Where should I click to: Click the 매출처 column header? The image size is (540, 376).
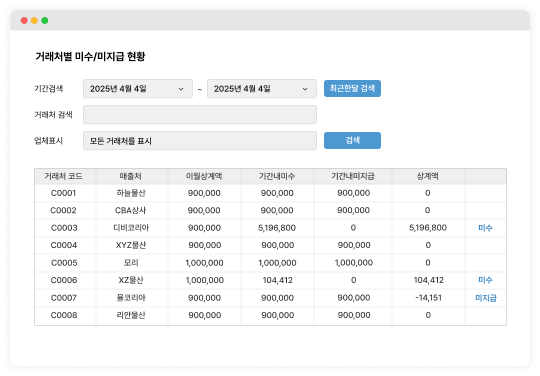[131, 176]
